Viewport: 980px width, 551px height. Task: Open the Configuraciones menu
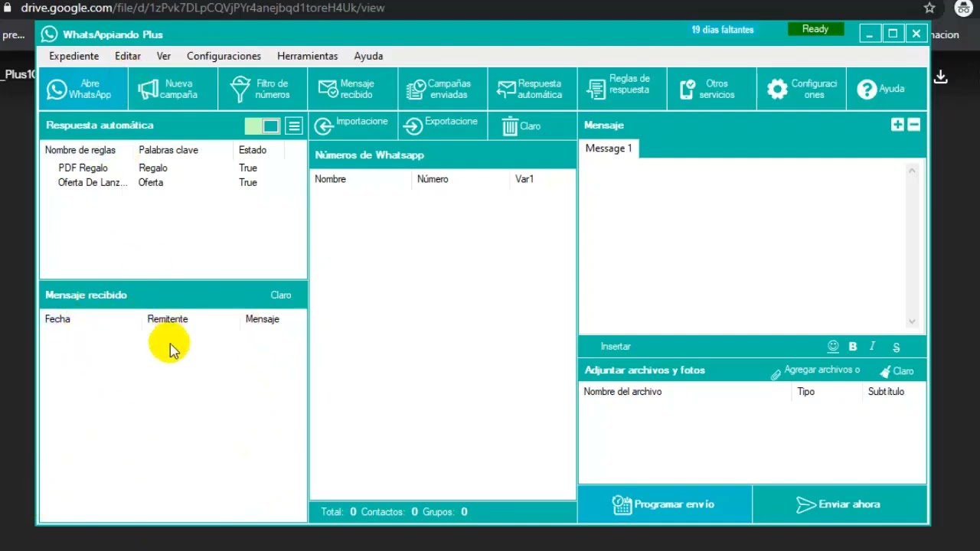(x=224, y=56)
